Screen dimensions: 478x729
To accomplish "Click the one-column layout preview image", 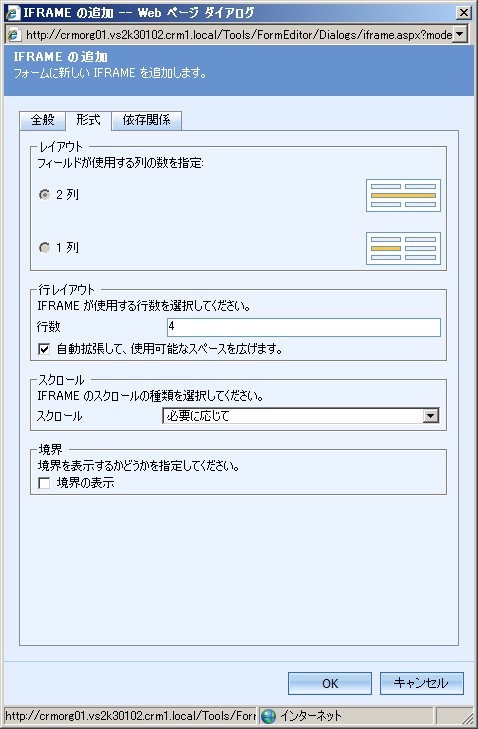I will coord(403,248).
